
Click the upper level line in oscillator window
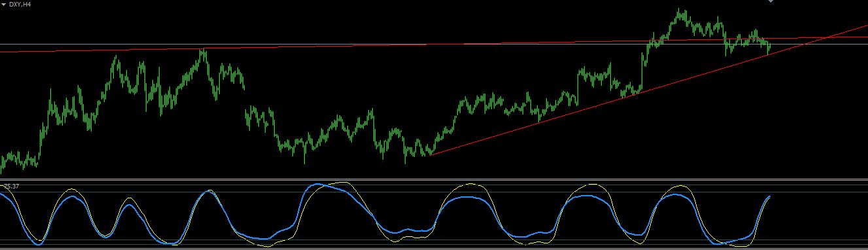[434, 192]
